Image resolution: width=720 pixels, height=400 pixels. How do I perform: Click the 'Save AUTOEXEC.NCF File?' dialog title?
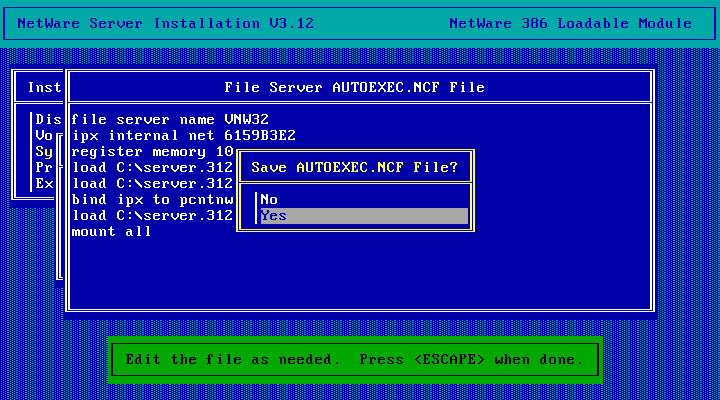pos(354,167)
